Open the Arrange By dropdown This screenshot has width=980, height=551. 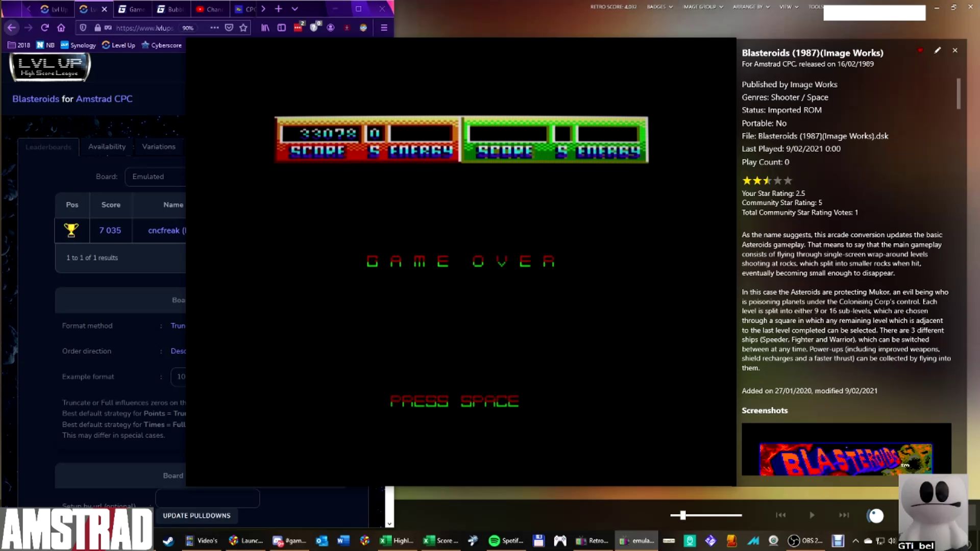pyautogui.click(x=751, y=7)
